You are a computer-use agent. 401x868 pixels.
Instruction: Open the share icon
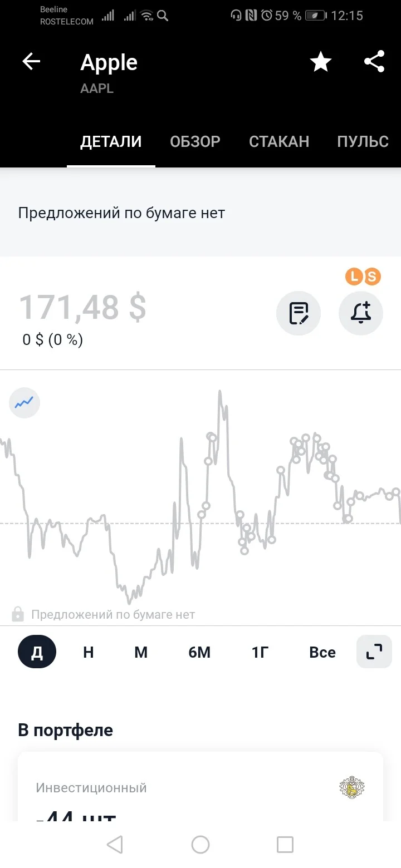pyautogui.click(x=374, y=62)
